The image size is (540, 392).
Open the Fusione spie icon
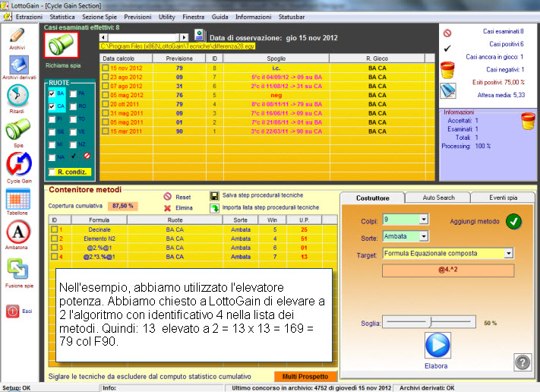pos(18,269)
